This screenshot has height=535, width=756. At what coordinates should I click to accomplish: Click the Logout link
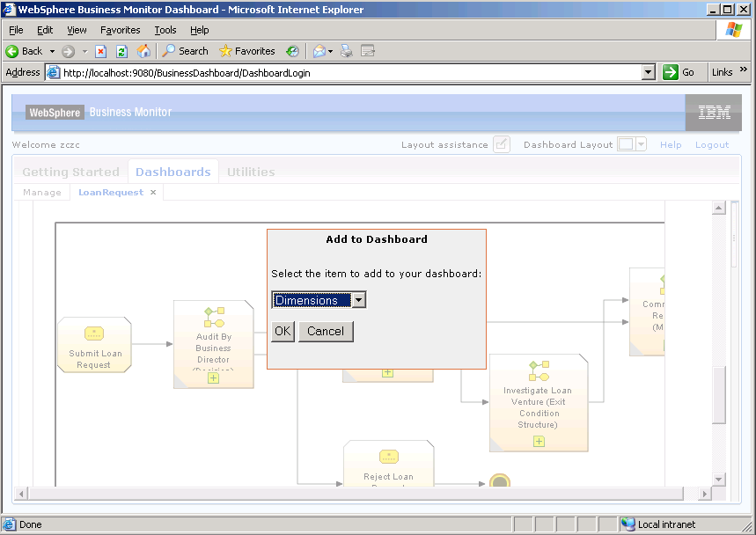712,144
